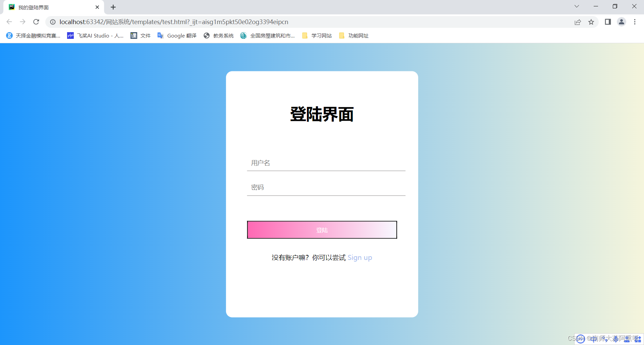Screen dimensions: 644x345
Task: Open the Chrome three-dot menu
Action: (635, 22)
